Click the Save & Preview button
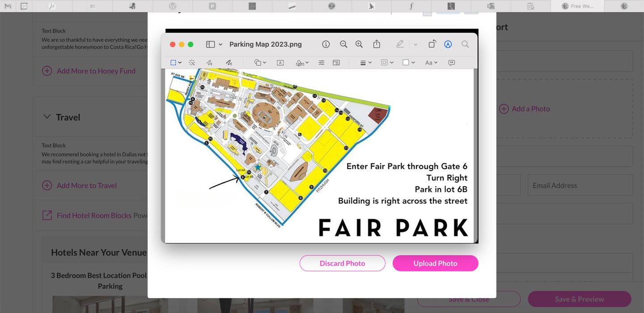The image size is (644, 313). tap(580, 299)
